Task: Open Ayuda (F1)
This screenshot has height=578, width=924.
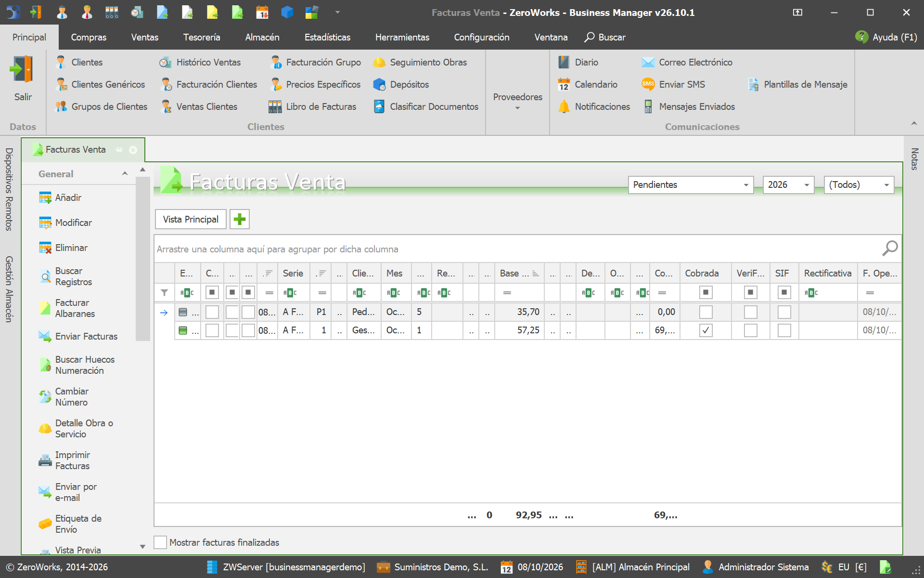Action: coord(886,37)
